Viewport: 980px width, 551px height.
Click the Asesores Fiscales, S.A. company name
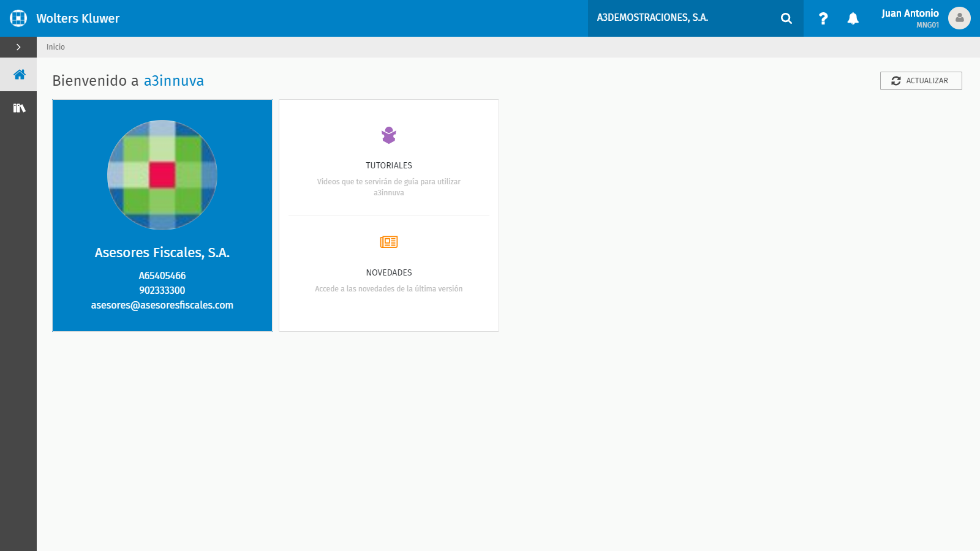(x=162, y=252)
